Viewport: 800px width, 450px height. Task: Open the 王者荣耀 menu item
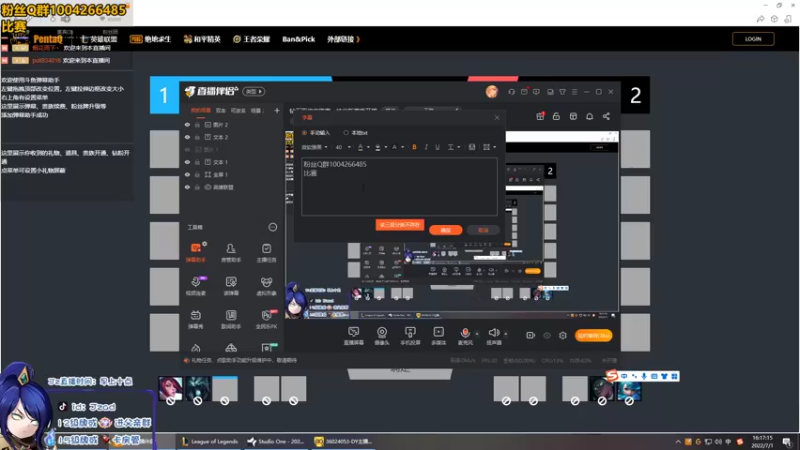point(252,39)
